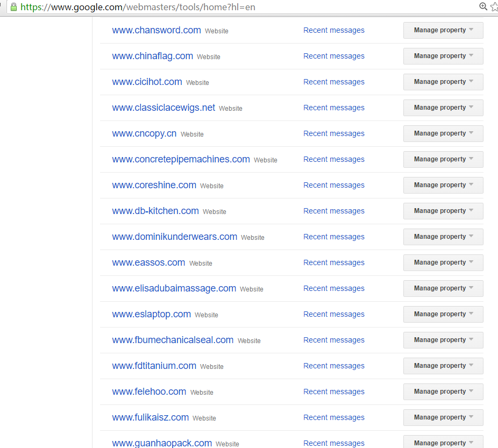The image size is (498, 448).
Task: Expand Manage property for www.eslaptop.com
Action: click(x=443, y=314)
